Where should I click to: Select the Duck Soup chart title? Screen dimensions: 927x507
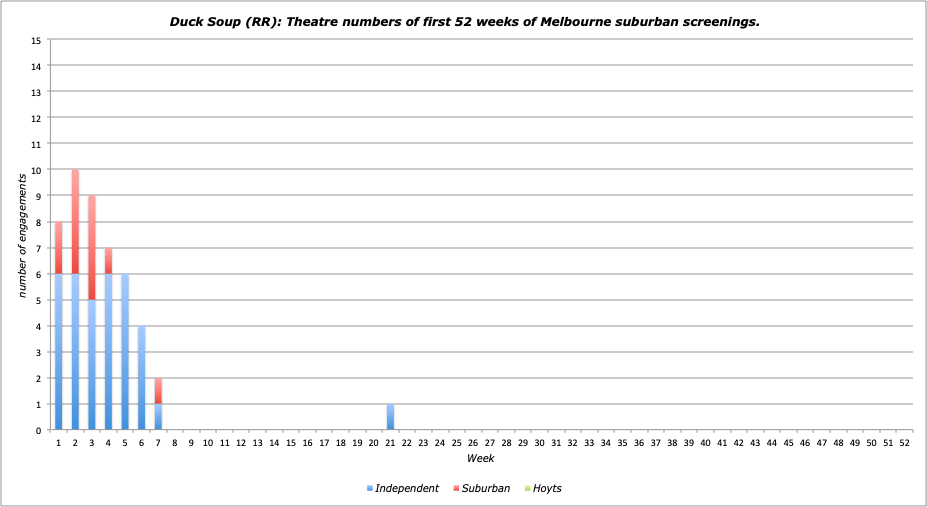point(463,21)
